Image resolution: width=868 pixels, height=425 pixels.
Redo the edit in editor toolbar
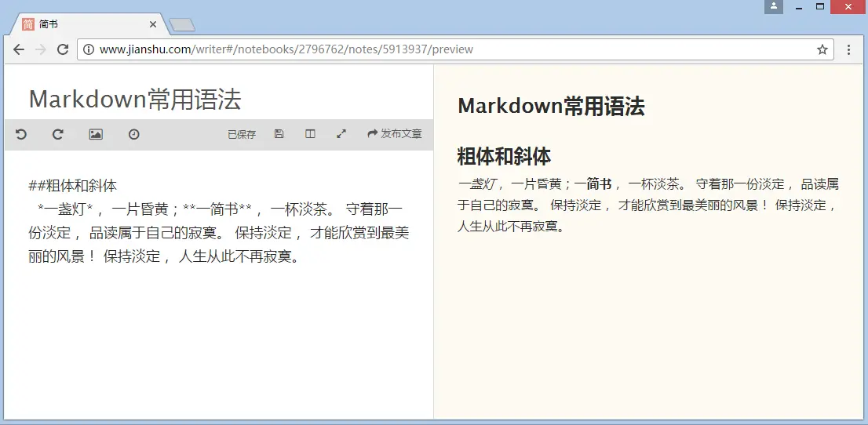tap(57, 134)
